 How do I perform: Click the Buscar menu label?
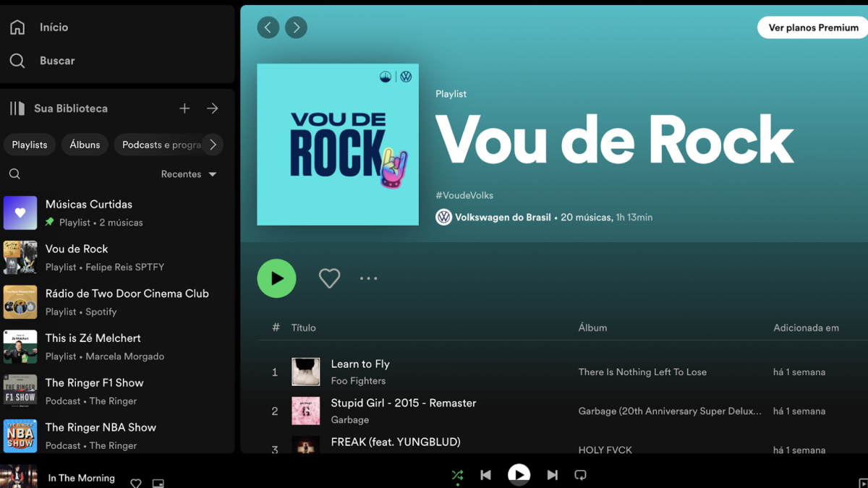tap(57, 61)
